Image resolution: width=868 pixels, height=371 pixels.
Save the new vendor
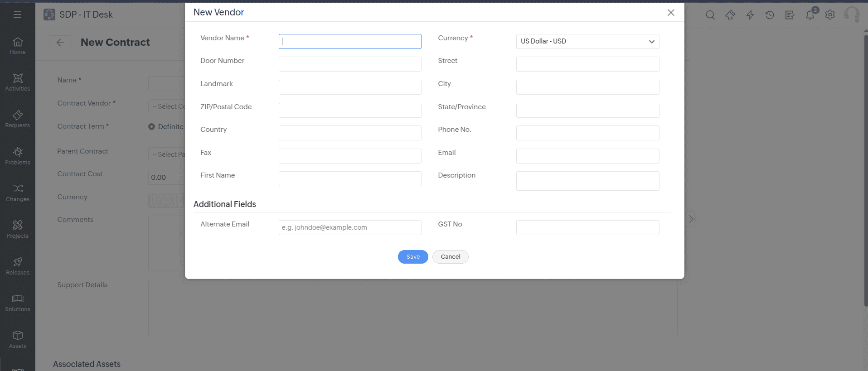coord(413,257)
